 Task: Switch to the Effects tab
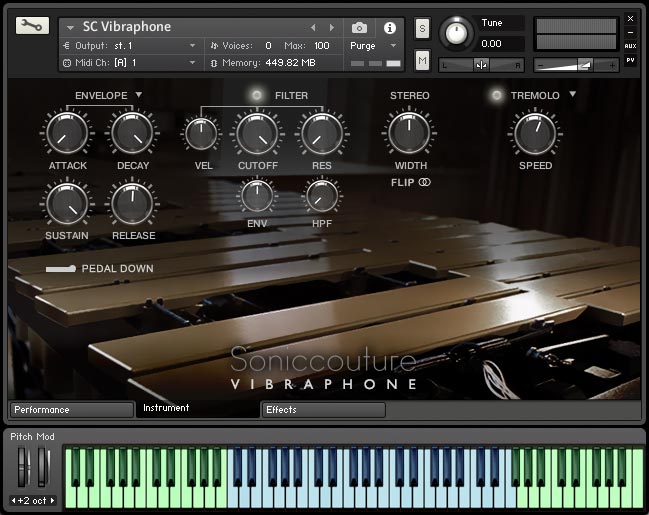pos(323,410)
